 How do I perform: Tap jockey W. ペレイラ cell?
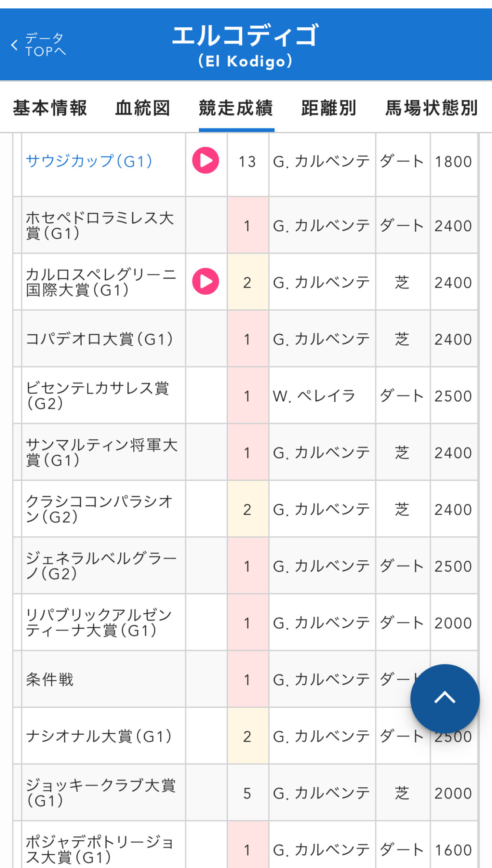(x=314, y=396)
